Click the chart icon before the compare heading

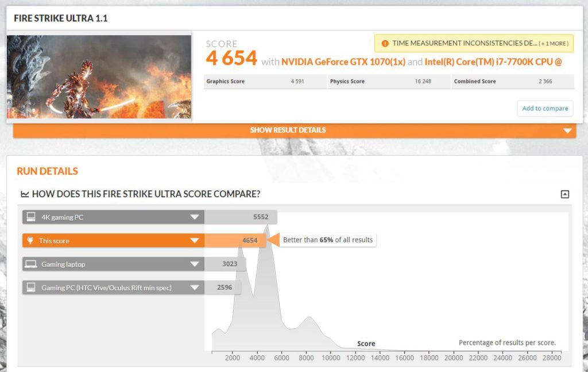point(25,194)
